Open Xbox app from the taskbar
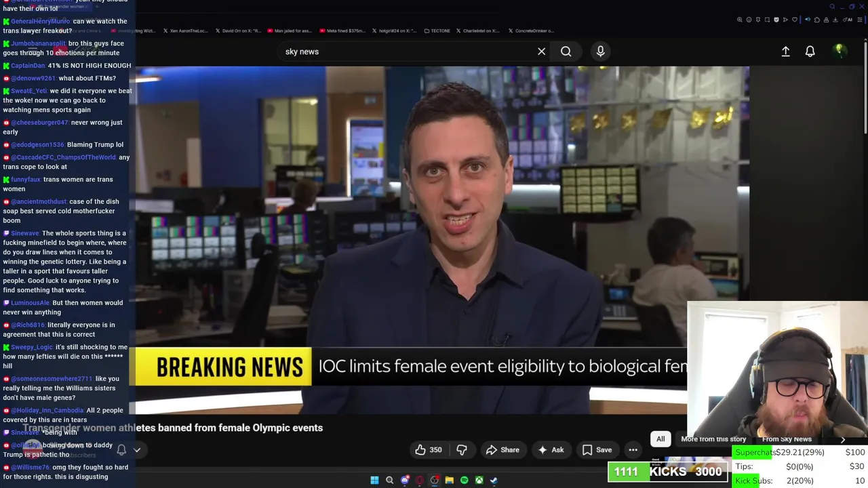The image size is (868, 488). tap(479, 480)
